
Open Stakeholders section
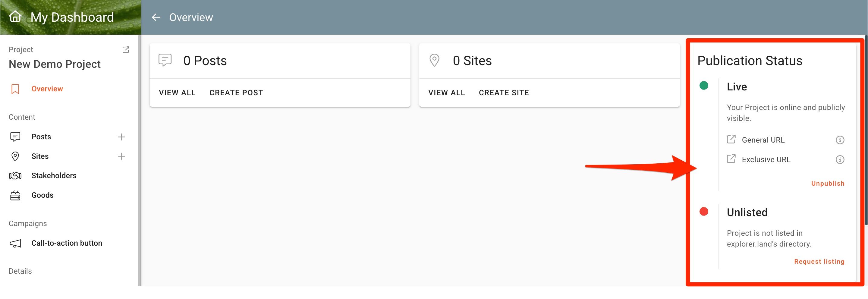coord(54,176)
